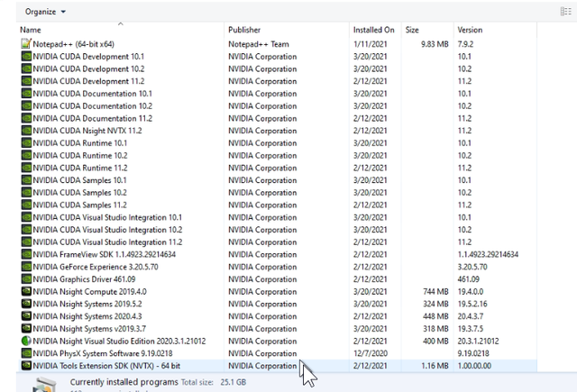
Task: Click the NVIDIA CUDA Runtime 10.2 icon
Action: pos(26,155)
